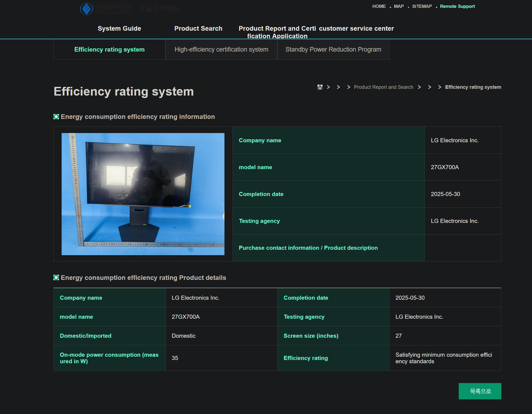
Task: Switch to Standby Power Reduction Program tab
Action: (x=333, y=49)
